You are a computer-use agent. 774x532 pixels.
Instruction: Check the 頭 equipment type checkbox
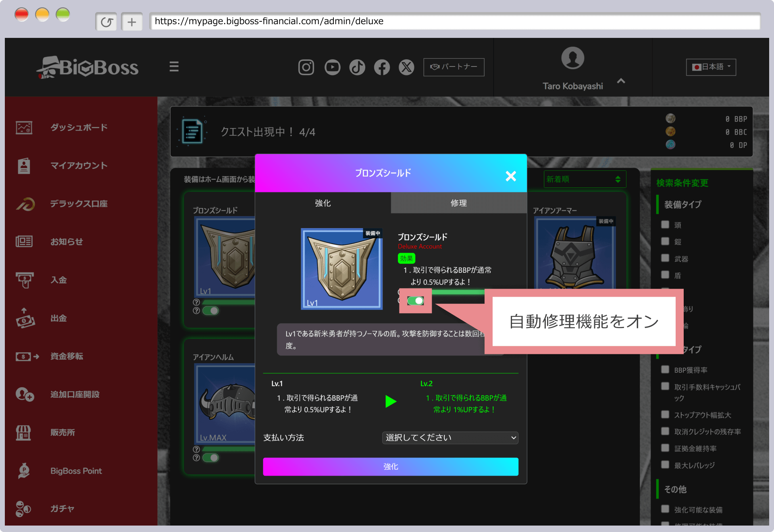(x=665, y=224)
